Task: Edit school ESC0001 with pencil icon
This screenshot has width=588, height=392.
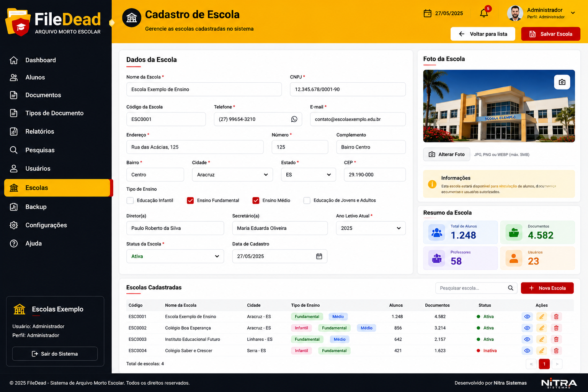Action: 542,317
